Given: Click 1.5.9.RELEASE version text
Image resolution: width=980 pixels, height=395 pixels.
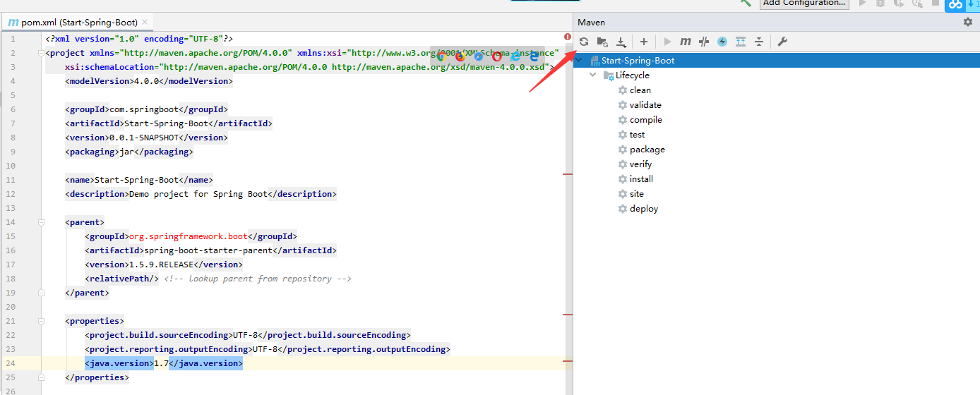Looking at the screenshot, I should point(160,265).
